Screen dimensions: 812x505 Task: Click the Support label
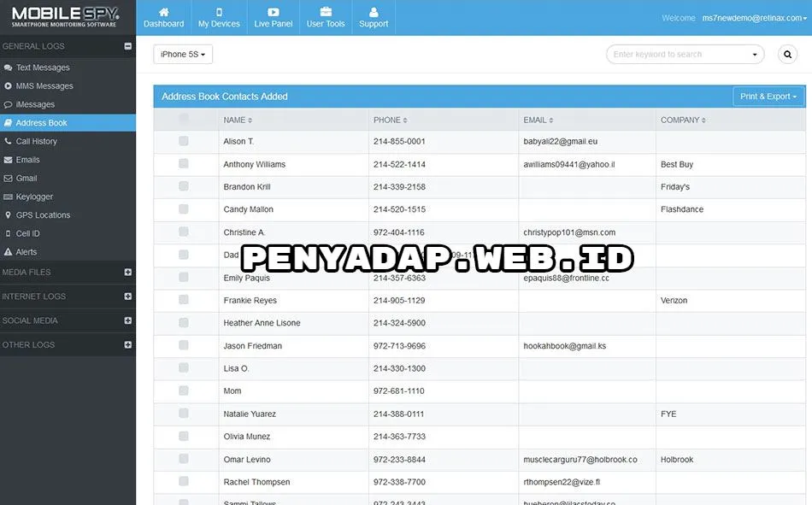tap(374, 24)
